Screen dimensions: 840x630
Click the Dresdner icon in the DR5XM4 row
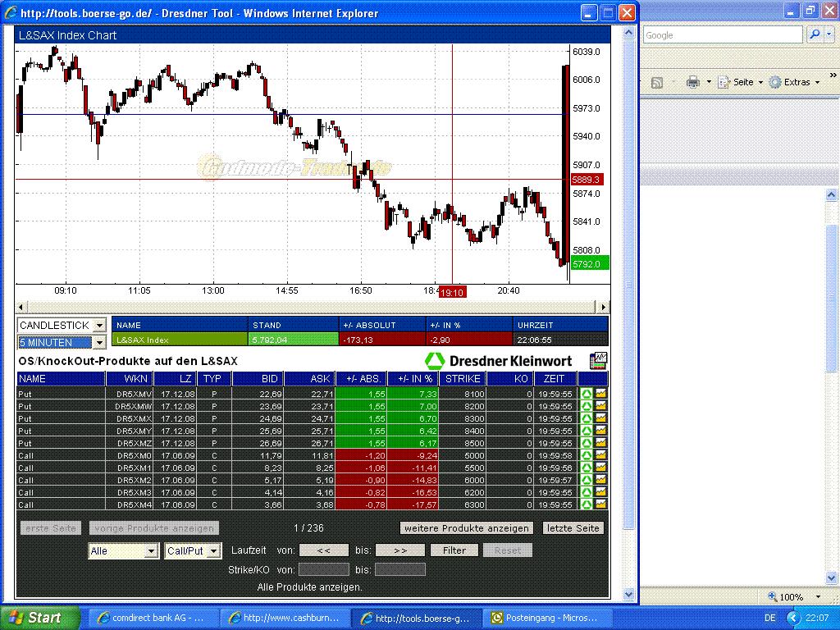click(587, 504)
